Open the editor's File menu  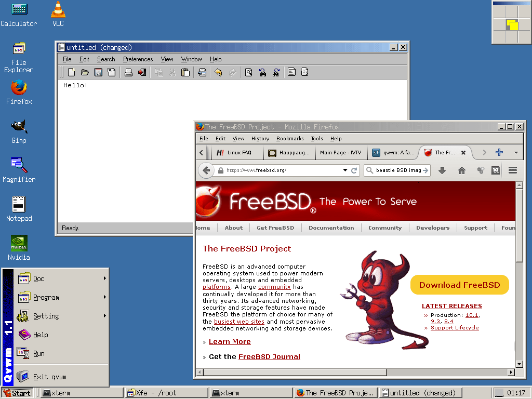point(67,59)
